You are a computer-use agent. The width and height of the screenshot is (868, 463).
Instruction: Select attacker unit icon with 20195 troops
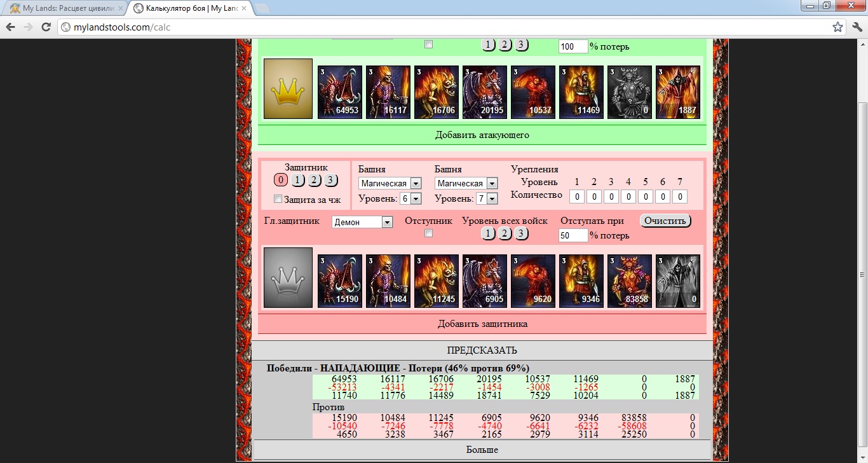coord(485,92)
